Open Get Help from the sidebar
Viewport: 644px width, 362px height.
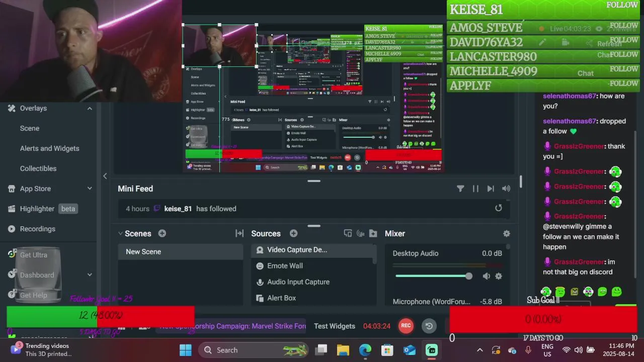tap(33, 295)
